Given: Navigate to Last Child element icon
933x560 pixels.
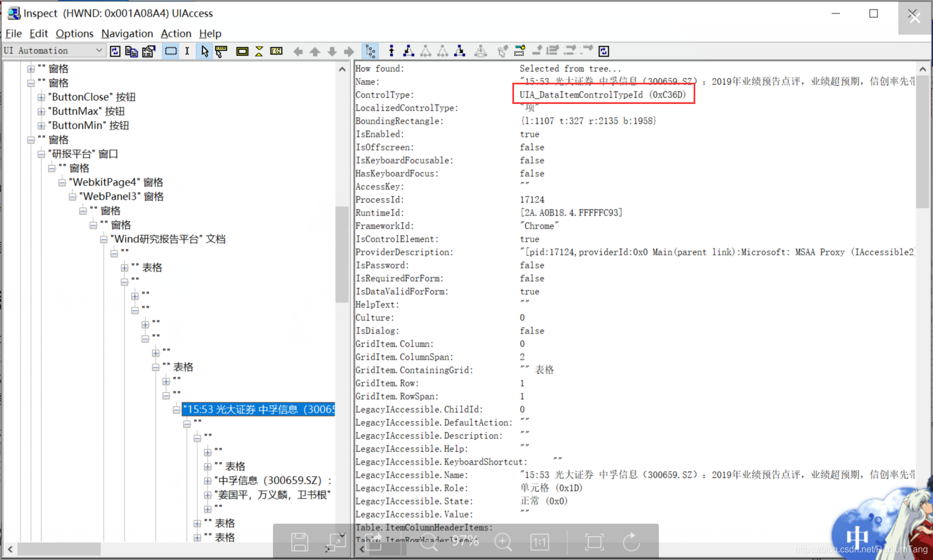Looking at the screenshot, I should (459, 51).
